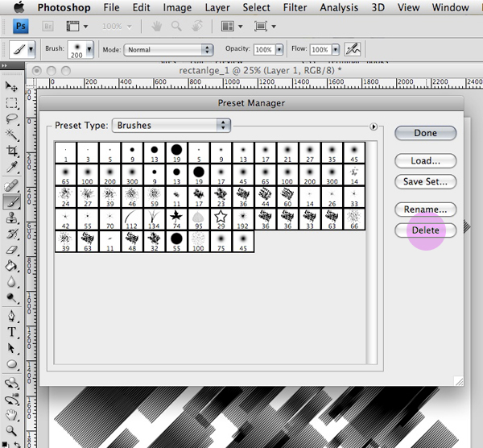Click the Photoshop Ps application icon
Image resolution: width=483 pixels, height=448 pixels.
click(x=21, y=27)
